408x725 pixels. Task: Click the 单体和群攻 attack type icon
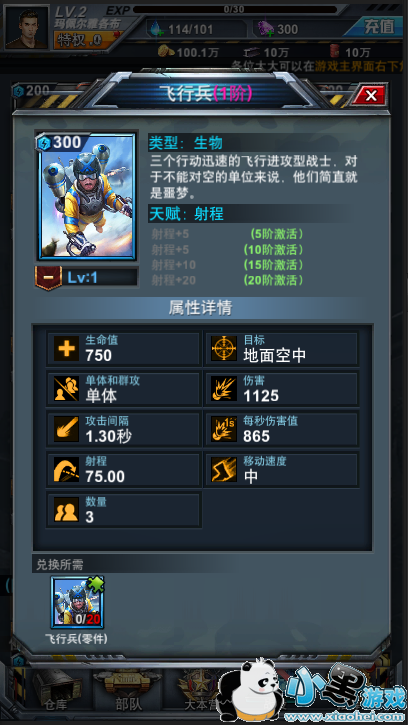click(66, 388)
